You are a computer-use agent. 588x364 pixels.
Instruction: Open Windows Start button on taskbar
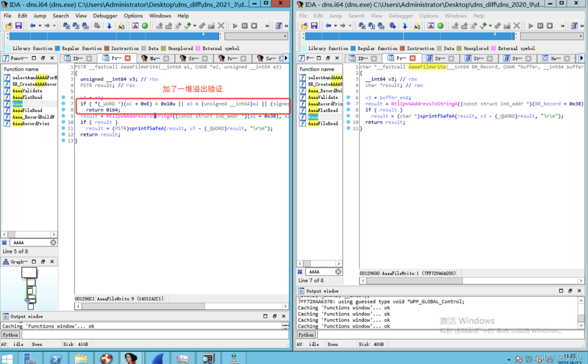7,358
